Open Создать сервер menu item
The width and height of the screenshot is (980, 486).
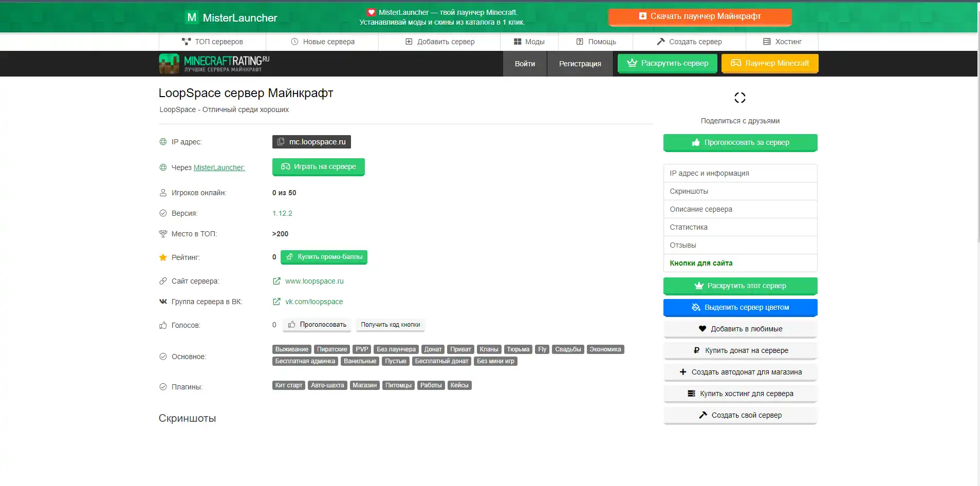click(689, 42)
